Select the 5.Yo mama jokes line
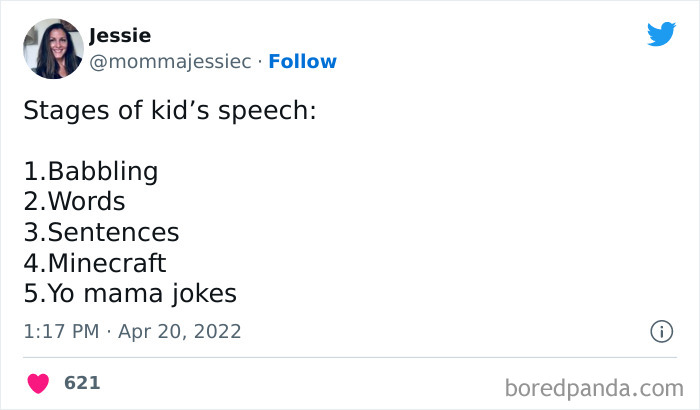Screen dimensions: 700x410 tap(130, 294)
